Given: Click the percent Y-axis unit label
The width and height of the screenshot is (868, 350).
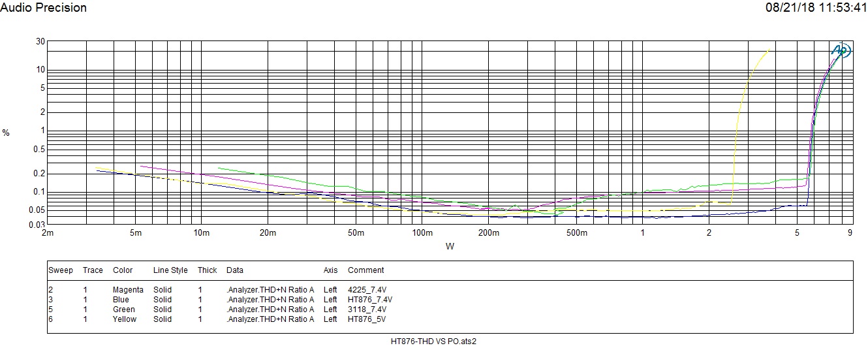Looking at the screenshot, I should tap(6, 133).
